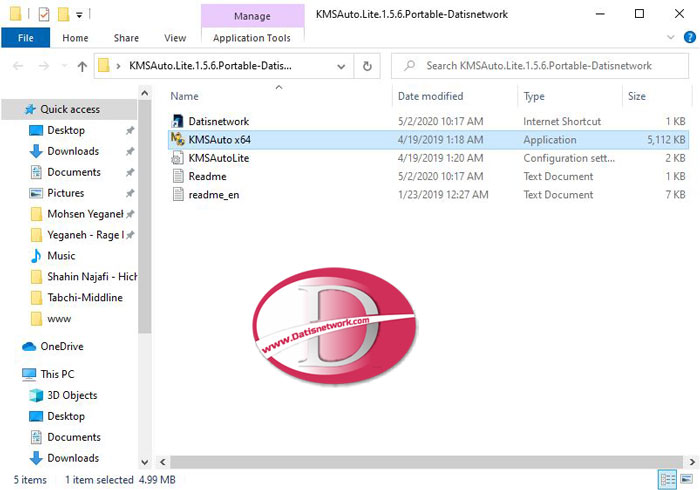Open pinned Desktop under Quick access
This screenshot has height=490, width=700.
66,130
